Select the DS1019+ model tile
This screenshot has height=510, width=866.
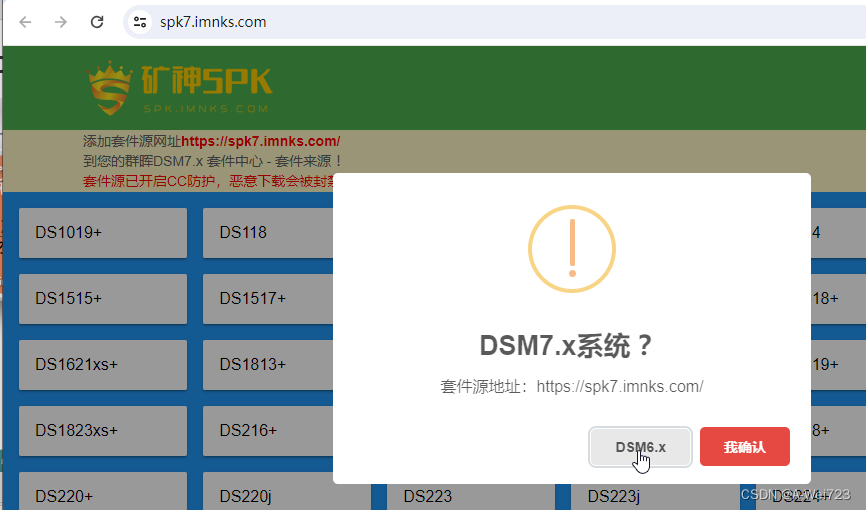[103, 233]
